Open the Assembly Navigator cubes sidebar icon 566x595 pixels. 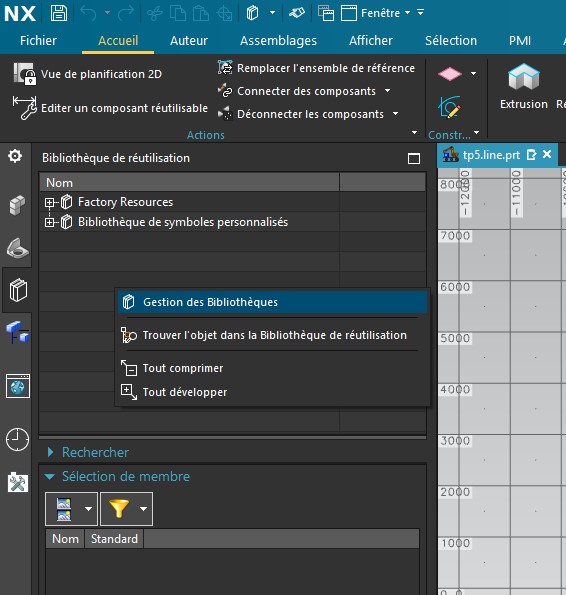(17, 205)
